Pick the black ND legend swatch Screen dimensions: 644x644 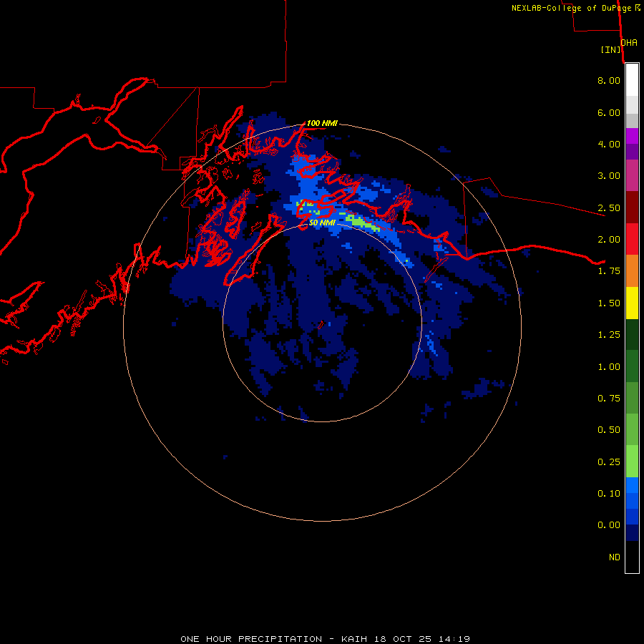[x=632, y=557]
